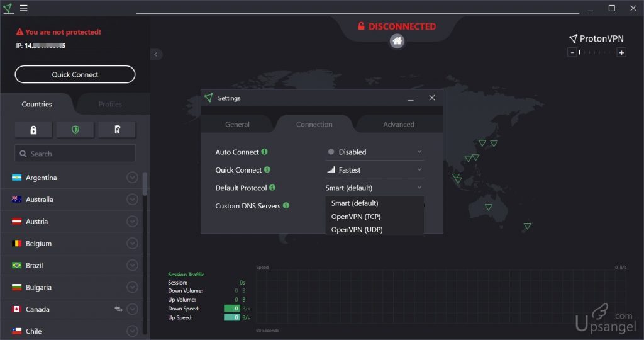Image resolution: width=644 pixels, height=340 pixels.
Task: Click server marker near New Zealand
Action: (528, 225)
